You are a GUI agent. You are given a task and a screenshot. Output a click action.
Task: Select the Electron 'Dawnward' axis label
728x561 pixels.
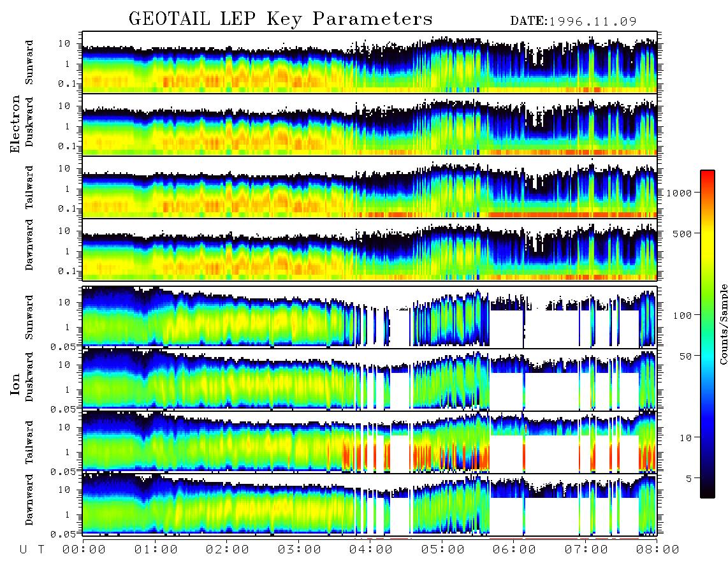29,245
